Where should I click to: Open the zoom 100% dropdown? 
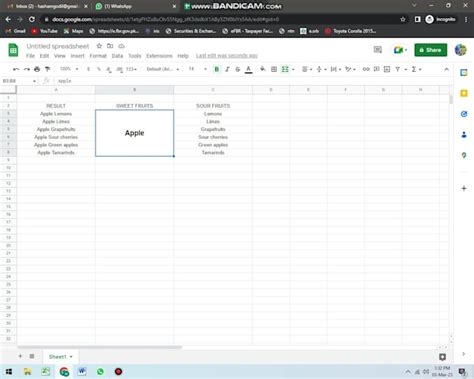pyautogui.click(x=69, y=69)
